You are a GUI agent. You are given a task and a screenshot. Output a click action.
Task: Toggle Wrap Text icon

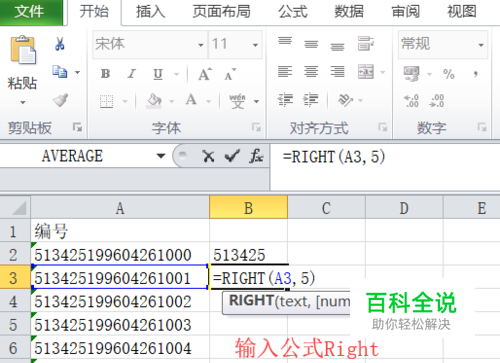tap(366, 44)
